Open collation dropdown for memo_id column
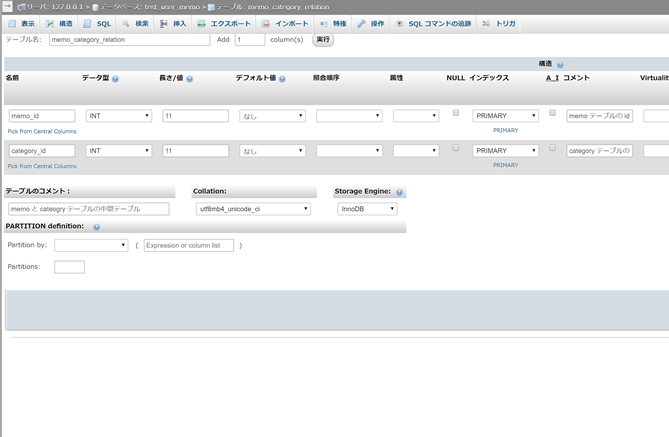This screenshot has width=669, height=437. click(349, 116)
